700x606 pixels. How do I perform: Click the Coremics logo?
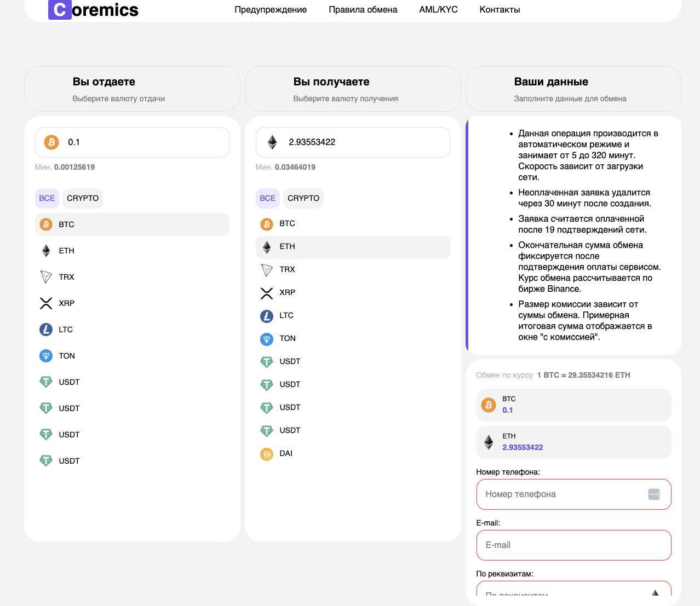94,10
